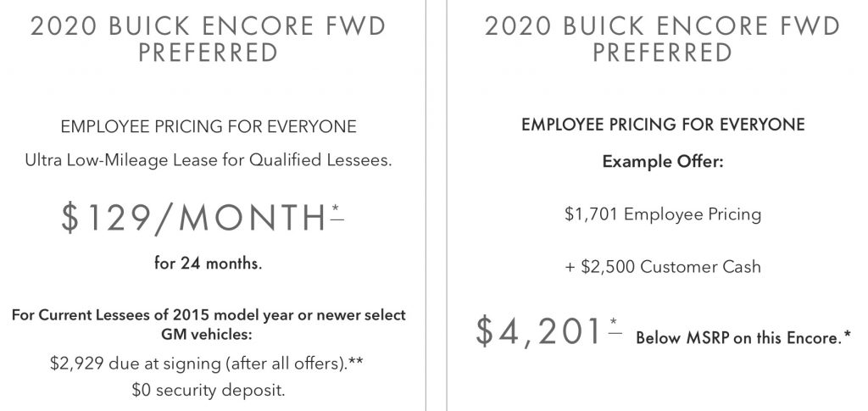
Task: Click the $129/MONTH lease price
Action: 194,218
